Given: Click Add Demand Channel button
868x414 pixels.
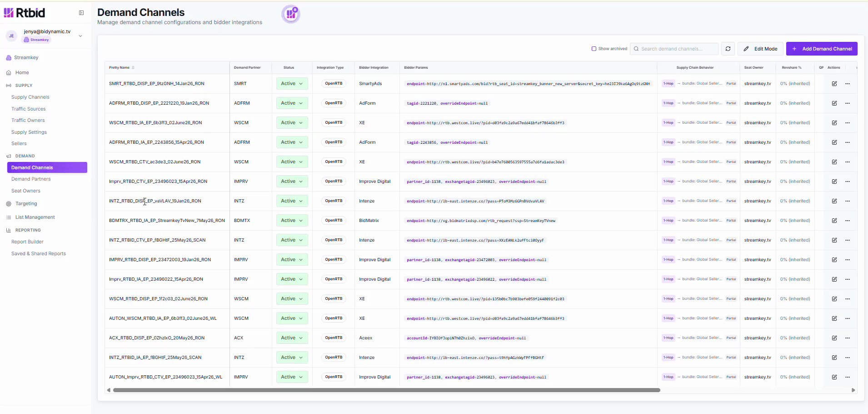Looking at the screenshot, I should [822, 49].
